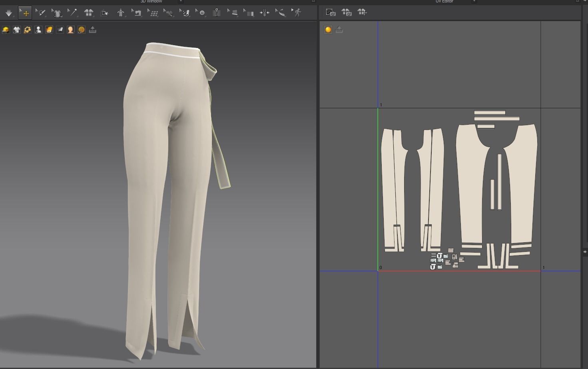Click the grayed export tray icon in UV Editor

pos(339,30)
